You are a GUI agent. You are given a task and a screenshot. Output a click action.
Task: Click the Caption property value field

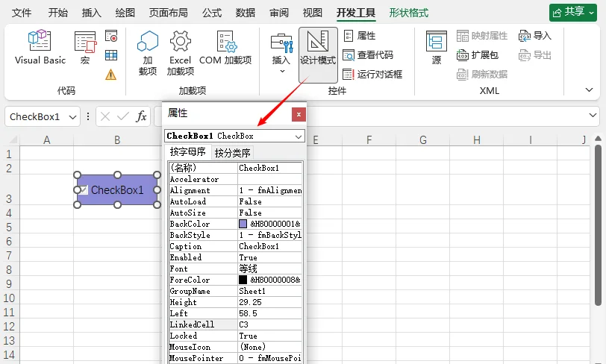click(x=269, y=246)
